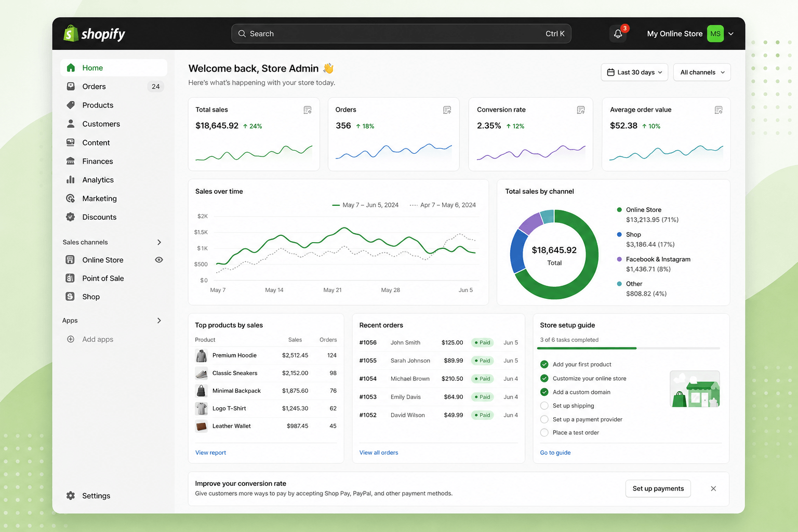Click the Point of Sale icon
Screen dimensions: 798x532
tap(70, 278)
